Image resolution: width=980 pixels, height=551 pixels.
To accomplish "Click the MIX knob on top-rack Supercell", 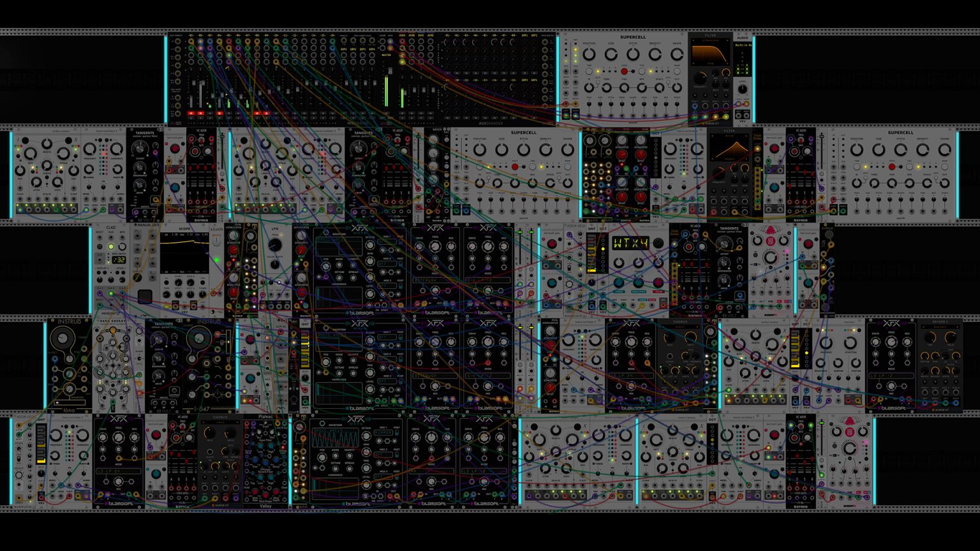I will click(642, 87).
